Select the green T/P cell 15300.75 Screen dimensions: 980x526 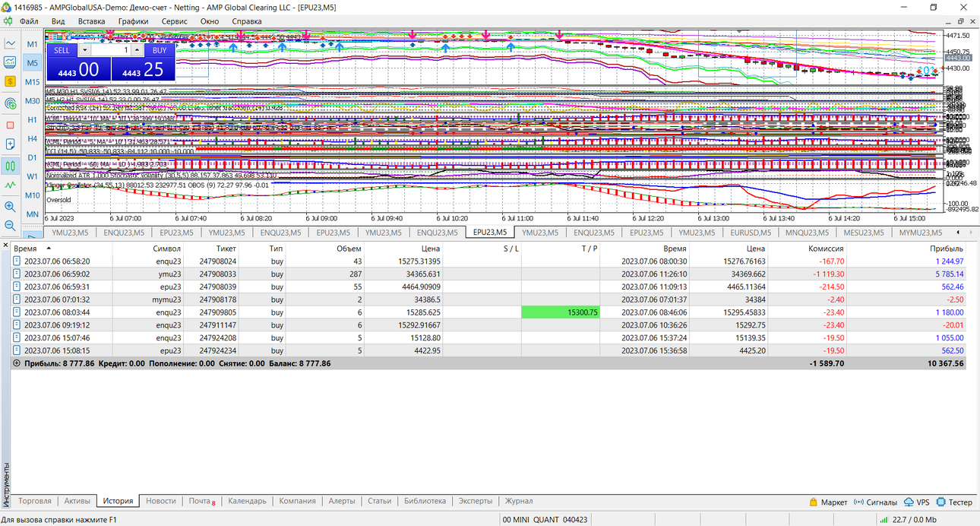tap(561, 312)
